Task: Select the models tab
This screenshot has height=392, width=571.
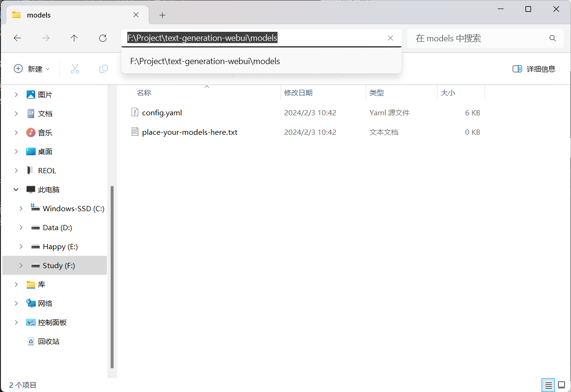Action: pyautogui.click(x=71, y=15)
